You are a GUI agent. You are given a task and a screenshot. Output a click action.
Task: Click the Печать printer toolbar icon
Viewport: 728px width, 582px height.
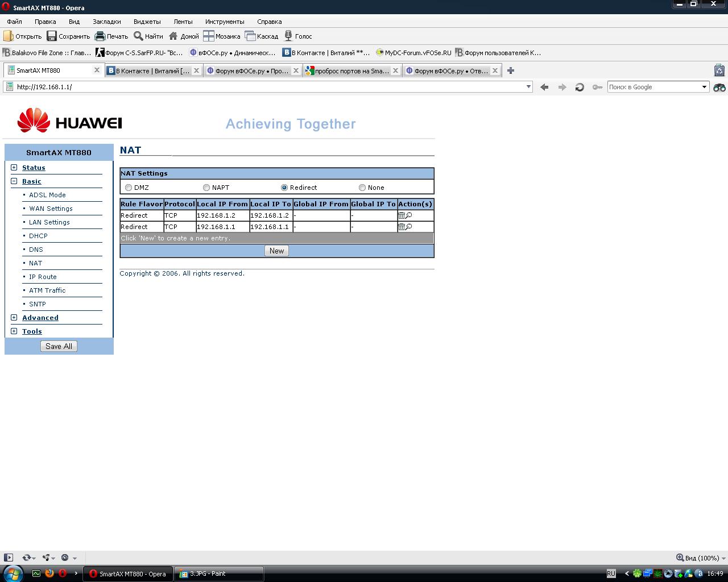tap(100, 36)
